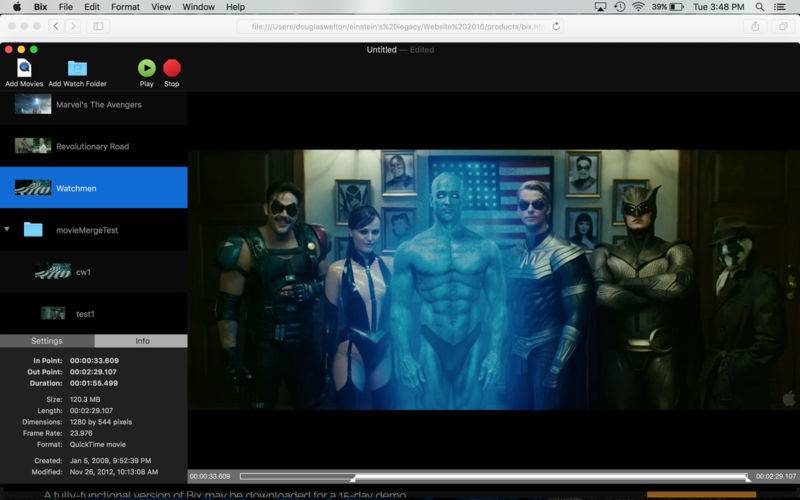
Task: Open the Format menu
Action: tap(125, 7)
